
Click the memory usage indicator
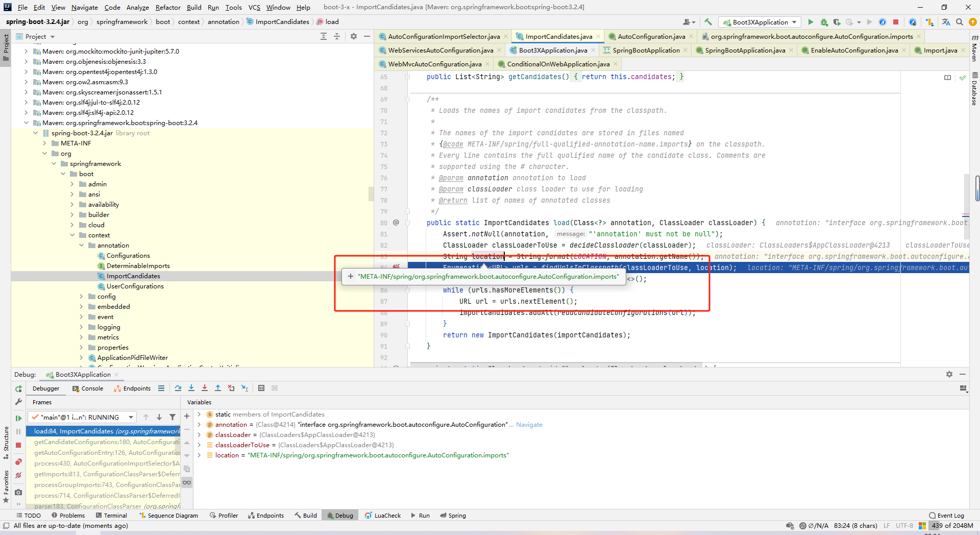click(x=951, y=526)
